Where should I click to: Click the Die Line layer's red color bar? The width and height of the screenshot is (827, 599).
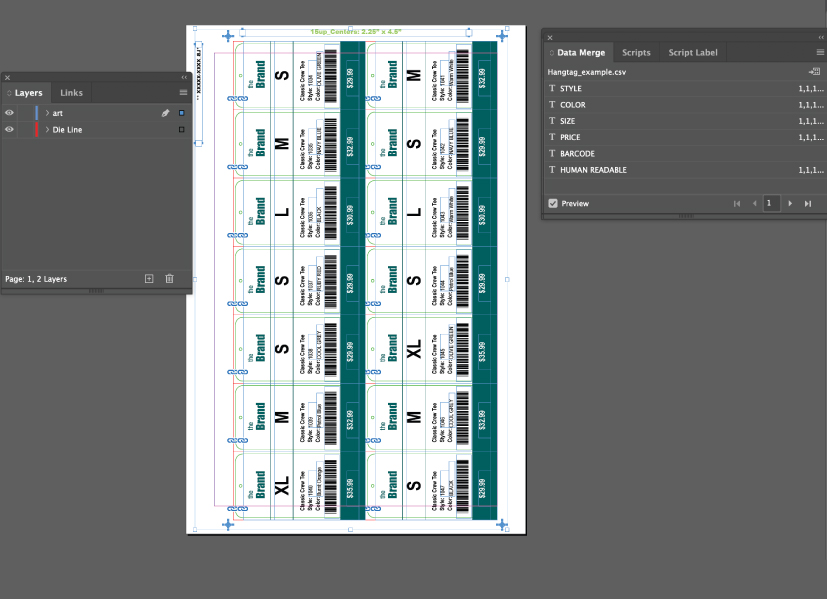click(x=36, y=129)
